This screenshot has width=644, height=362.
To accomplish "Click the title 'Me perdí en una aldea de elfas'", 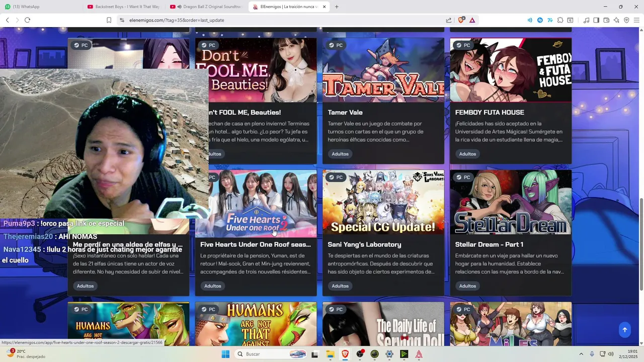I will point(128,244).
